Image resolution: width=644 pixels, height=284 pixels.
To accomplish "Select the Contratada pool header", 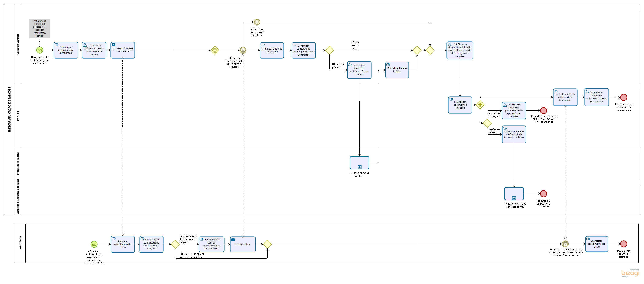I will pos(20,243).
